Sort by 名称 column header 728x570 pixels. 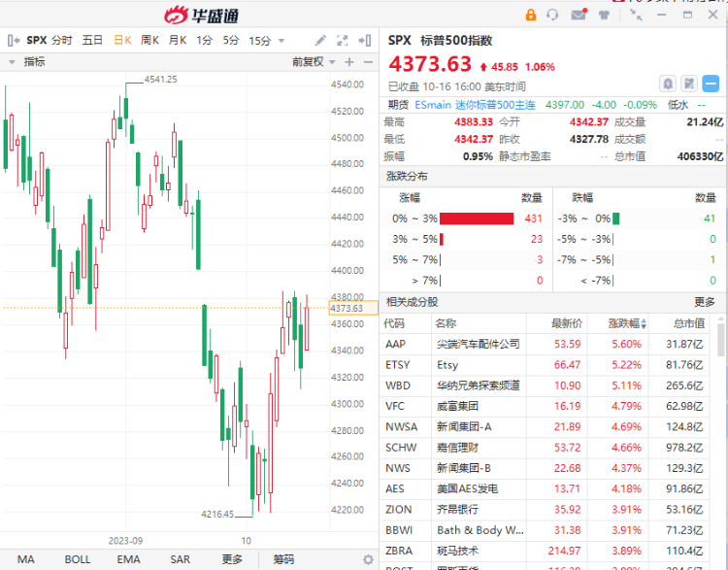[x=446, y=323]
